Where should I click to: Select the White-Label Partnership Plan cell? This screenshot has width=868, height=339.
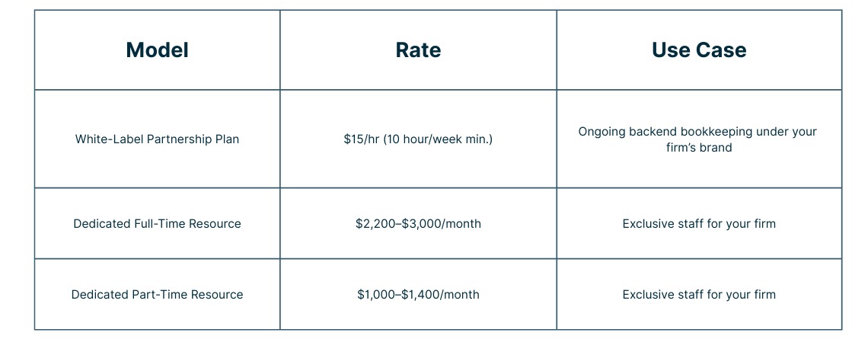tap(157, 139)
